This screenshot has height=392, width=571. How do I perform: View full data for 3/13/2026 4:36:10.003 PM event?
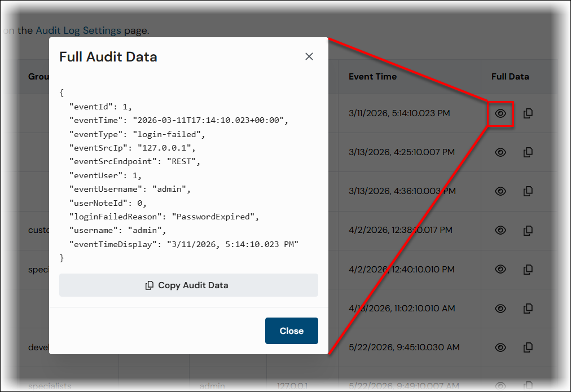(500, 191)
